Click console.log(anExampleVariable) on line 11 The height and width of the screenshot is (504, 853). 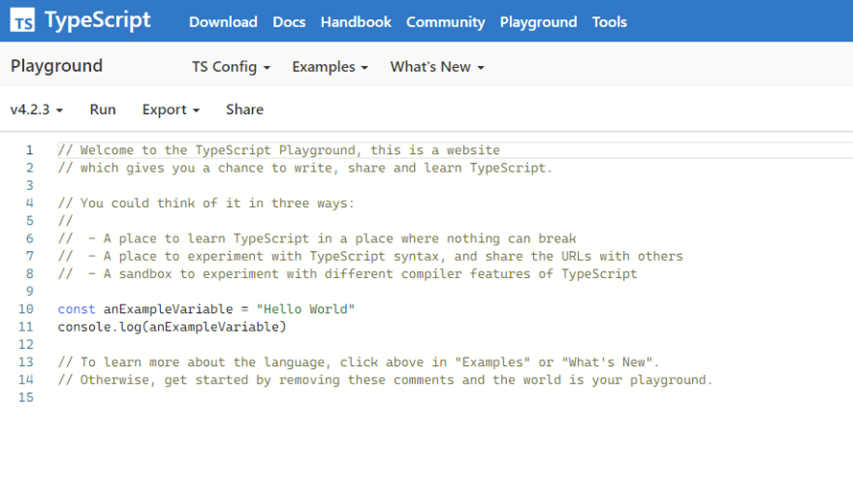click(172, 327)
